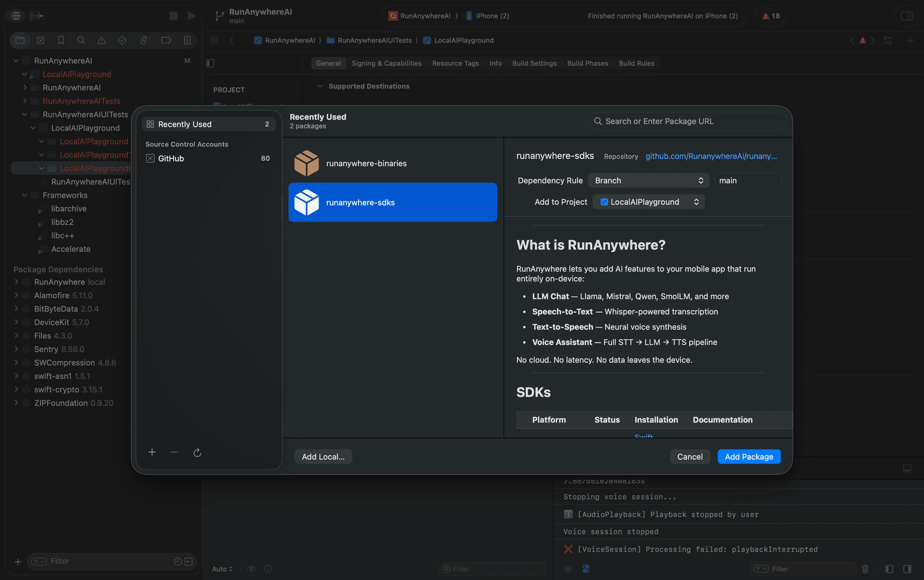Open the Dependency Rule Branch dropdown
This screenshot has height=580, width=924.
[x=648, y=180]
